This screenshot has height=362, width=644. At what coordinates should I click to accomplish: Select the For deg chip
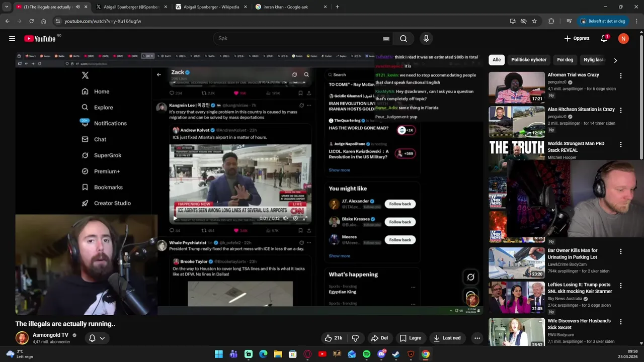565,60
